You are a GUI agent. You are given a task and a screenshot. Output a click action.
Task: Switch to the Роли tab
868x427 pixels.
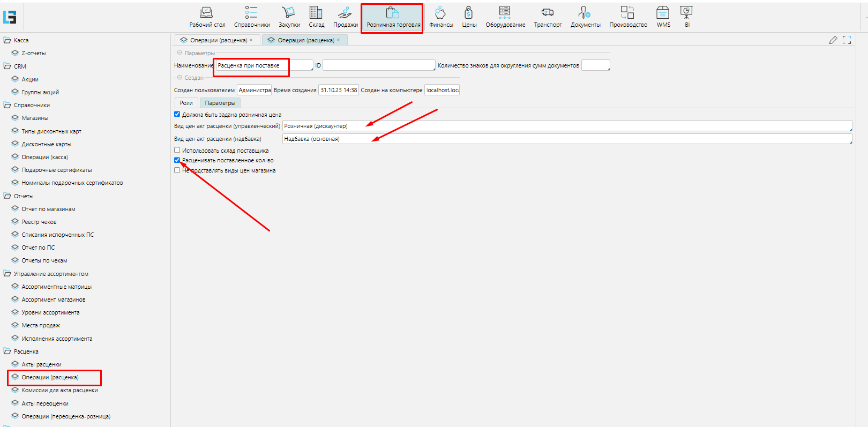pyautogui.click(x=186, y=103)
